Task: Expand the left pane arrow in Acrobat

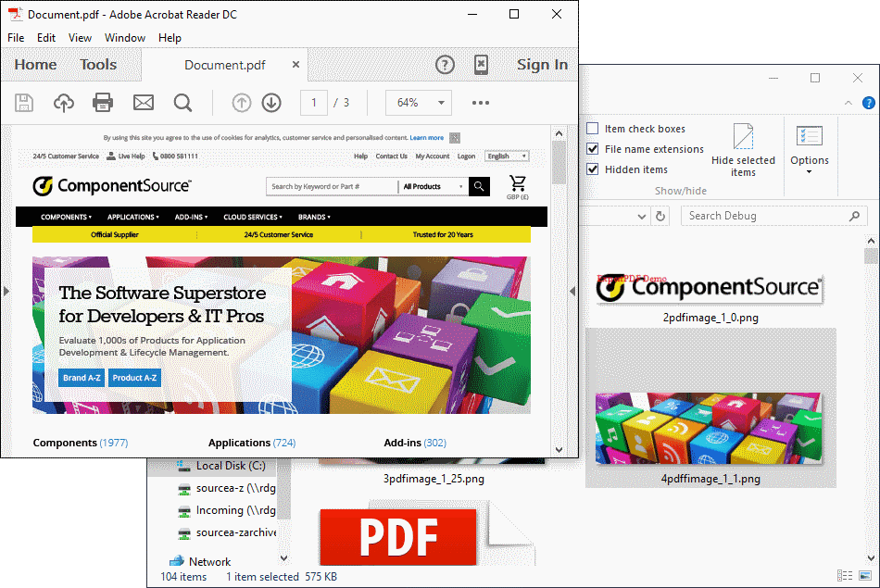Action: click(6, 291)
